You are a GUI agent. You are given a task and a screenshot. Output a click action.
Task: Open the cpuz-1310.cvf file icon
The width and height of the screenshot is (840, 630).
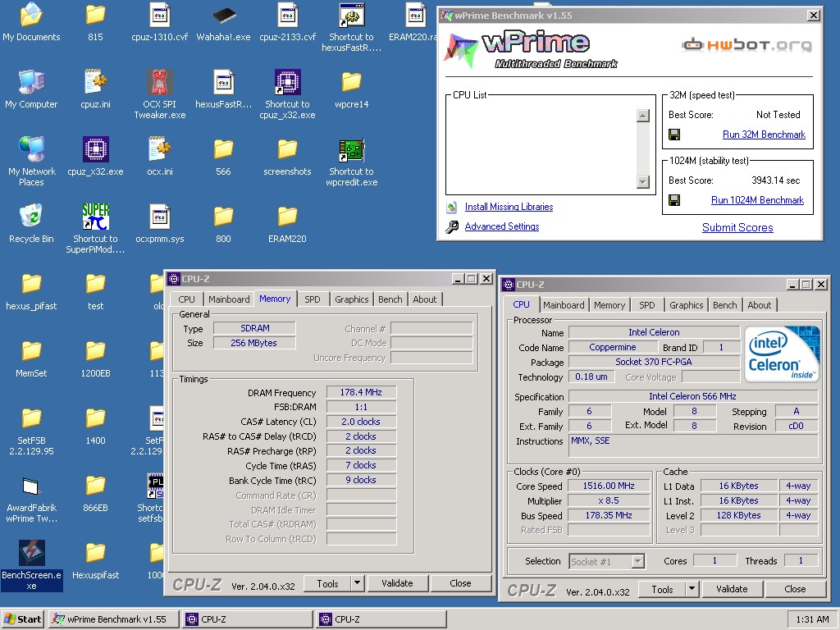[x=160, y=15]
